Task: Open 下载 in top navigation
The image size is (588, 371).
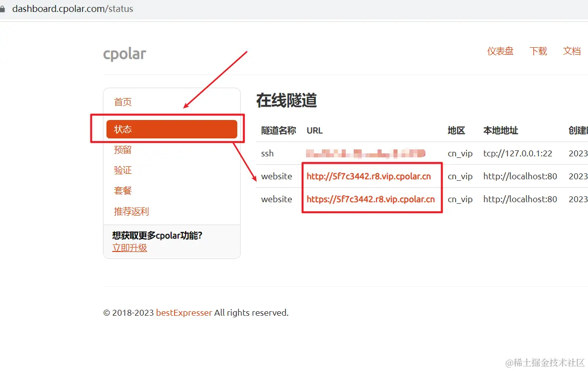Action: [x=538, y=51]
